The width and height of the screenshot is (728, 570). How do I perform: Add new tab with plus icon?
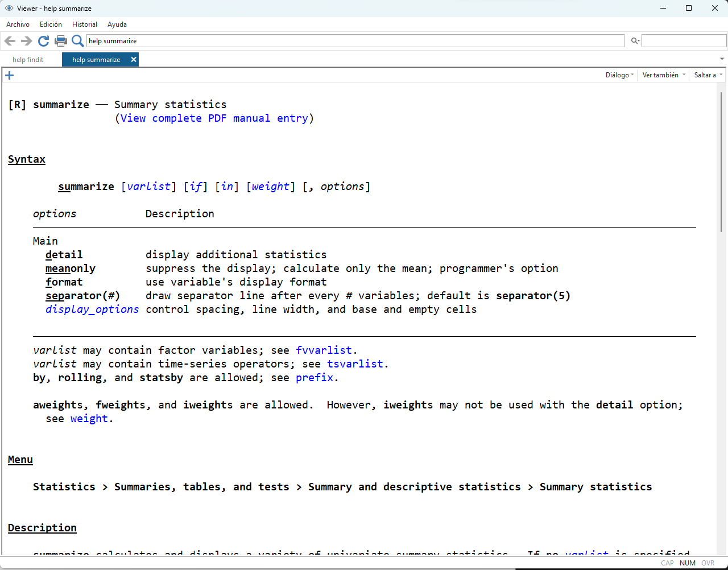pos(9,75)
